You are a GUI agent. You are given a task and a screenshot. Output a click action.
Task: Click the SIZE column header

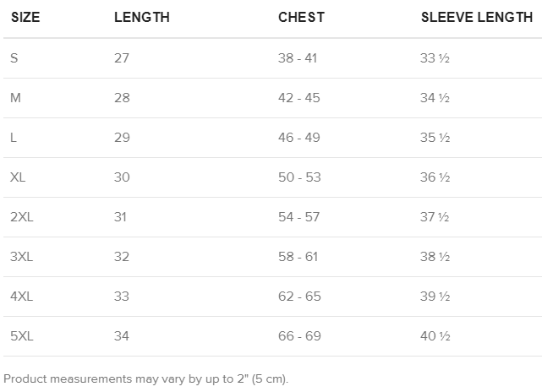click(x=25, y=18)
